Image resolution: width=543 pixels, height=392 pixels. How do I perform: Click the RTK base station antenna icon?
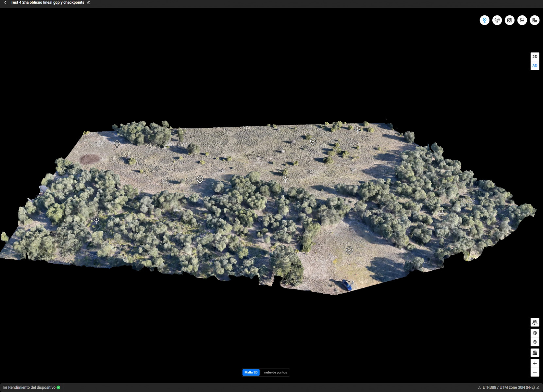click(497, 20)
